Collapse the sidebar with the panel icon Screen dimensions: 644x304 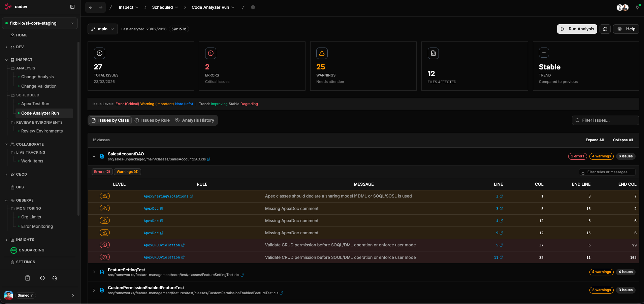72,6
